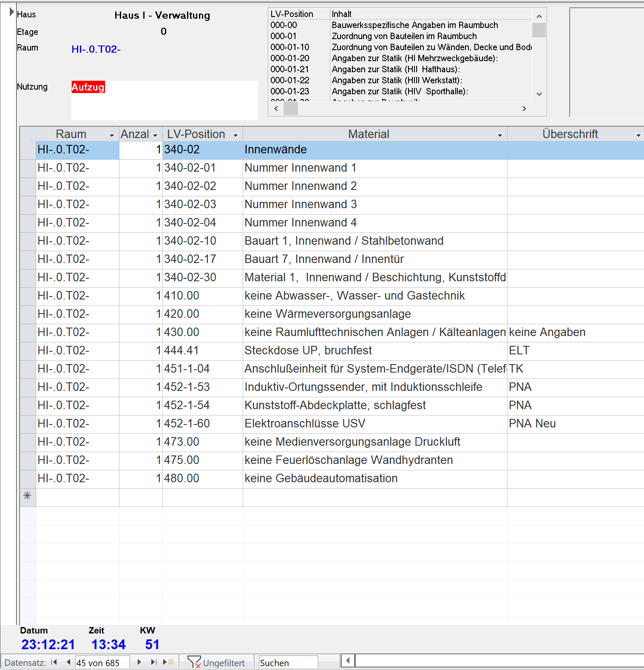This screenshot has width=644, height=670.
Task: Click the Datum value 23:12:21
Action: tap(48, 645)
